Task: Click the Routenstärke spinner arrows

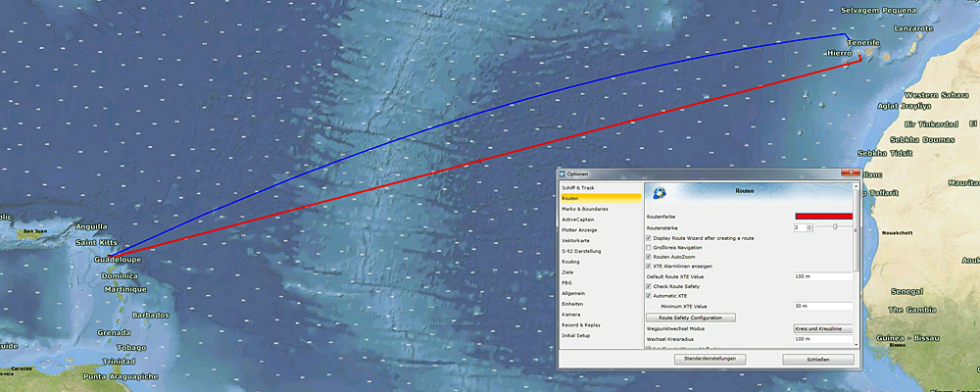Action: click(808, 226)
